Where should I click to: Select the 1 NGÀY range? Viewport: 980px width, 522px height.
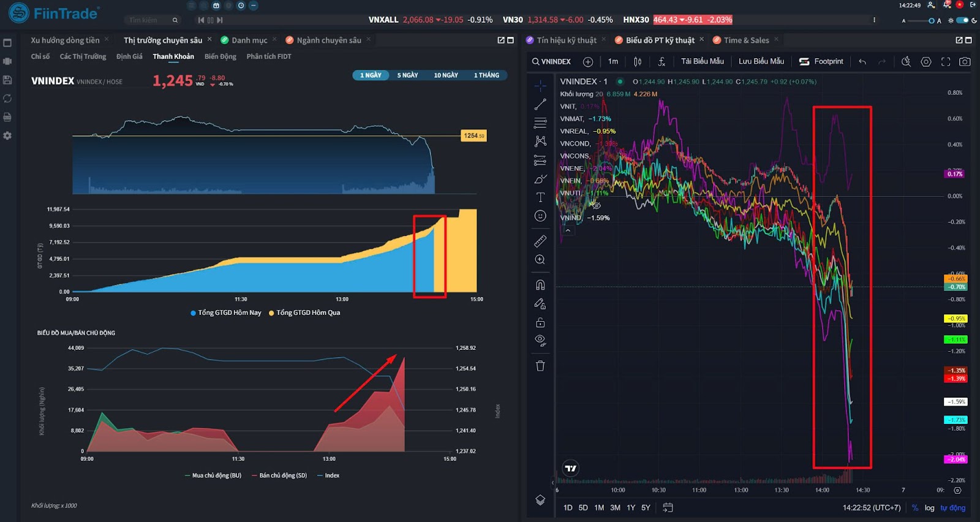click(x=371, y=75)
